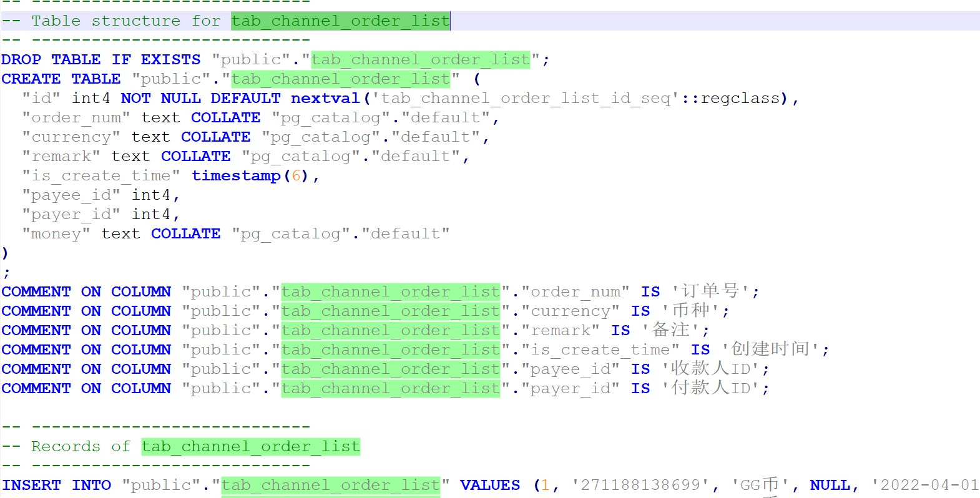Viewport: 980px width, 498px height.
Task: Click the orange number 6 in timestamp
Action: coord(296,175)
